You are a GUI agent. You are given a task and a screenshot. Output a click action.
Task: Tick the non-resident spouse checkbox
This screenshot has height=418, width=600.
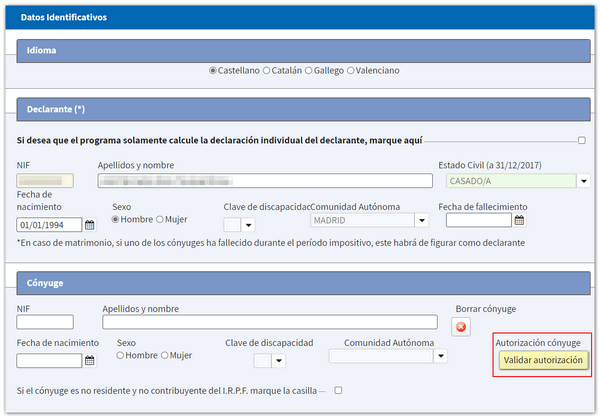coord(338,390)
